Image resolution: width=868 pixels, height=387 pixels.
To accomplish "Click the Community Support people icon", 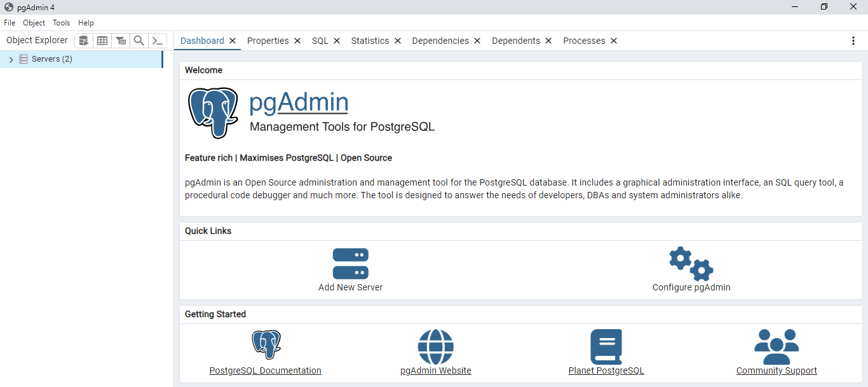I will point(776,347).
